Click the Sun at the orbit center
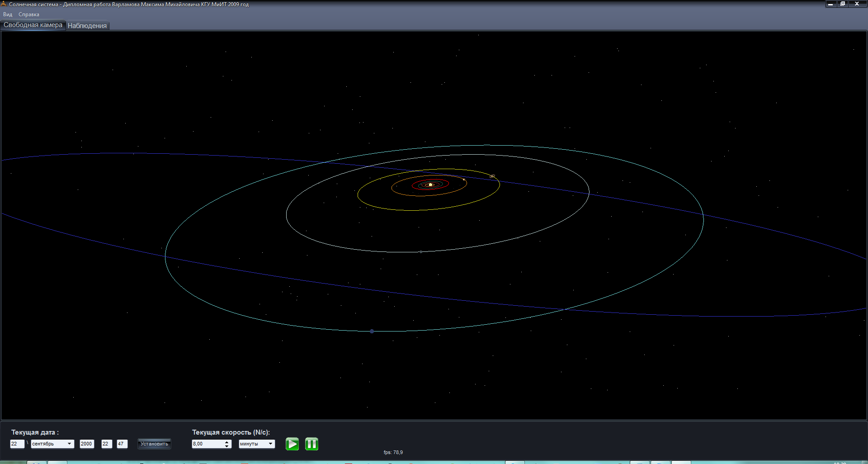868x464 pixels. [x=430, y=185]
